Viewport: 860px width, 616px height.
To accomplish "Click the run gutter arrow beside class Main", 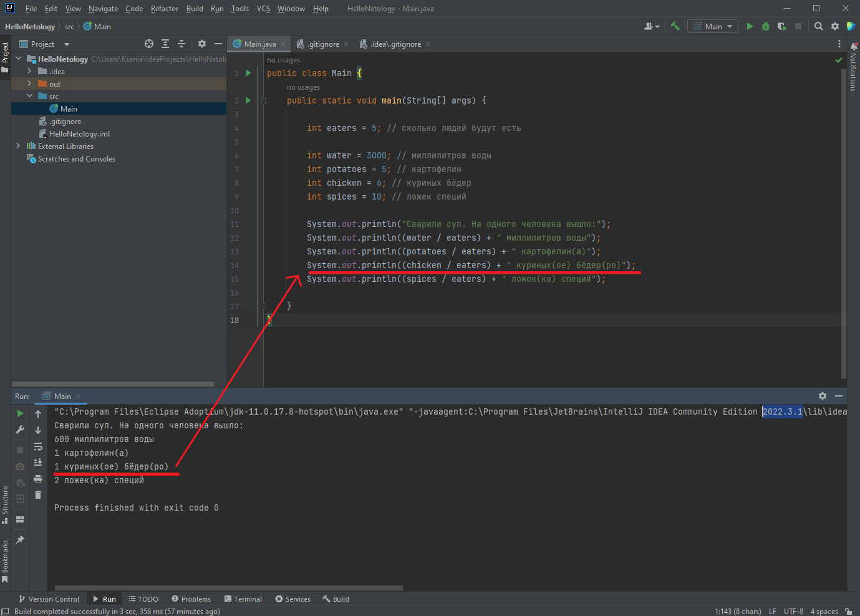I will tap(248, 73).
